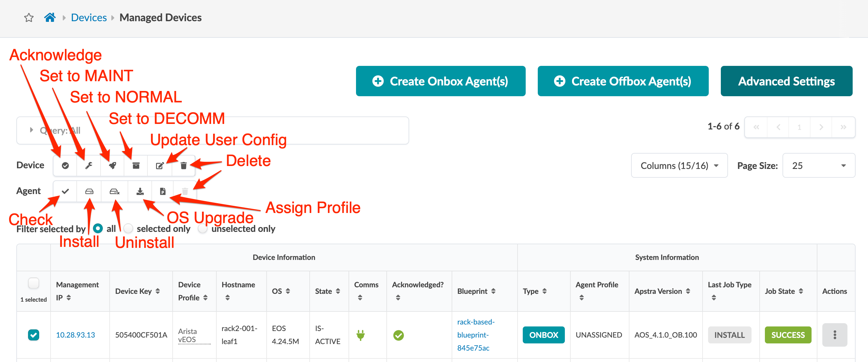Image resolution: width=868 pixels, height=362 pixels.
Task: Click the Set to DECOMM archive icon
Action: pyautogui.click(x=136, y=165)
